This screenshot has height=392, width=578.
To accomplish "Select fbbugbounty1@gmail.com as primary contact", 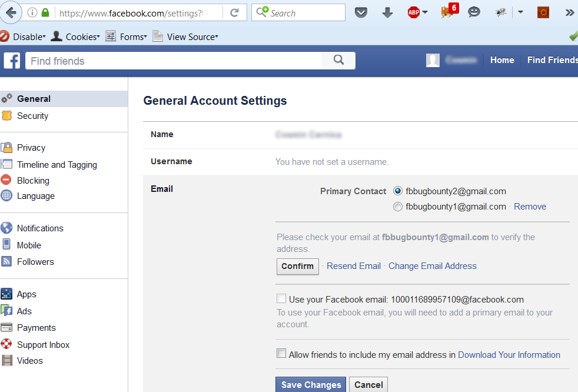I will pyautogui.click(x=398, y=207).
